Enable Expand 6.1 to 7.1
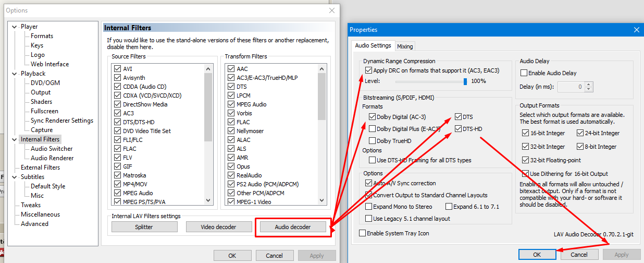Image resolution: width=644 pixels, height=263 pixels. click(x=449, y=207)
